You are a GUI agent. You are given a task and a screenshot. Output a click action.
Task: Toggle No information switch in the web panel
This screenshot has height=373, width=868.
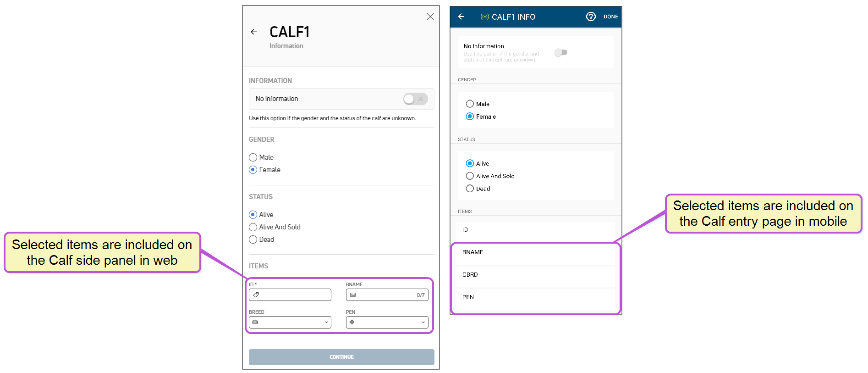415,99
